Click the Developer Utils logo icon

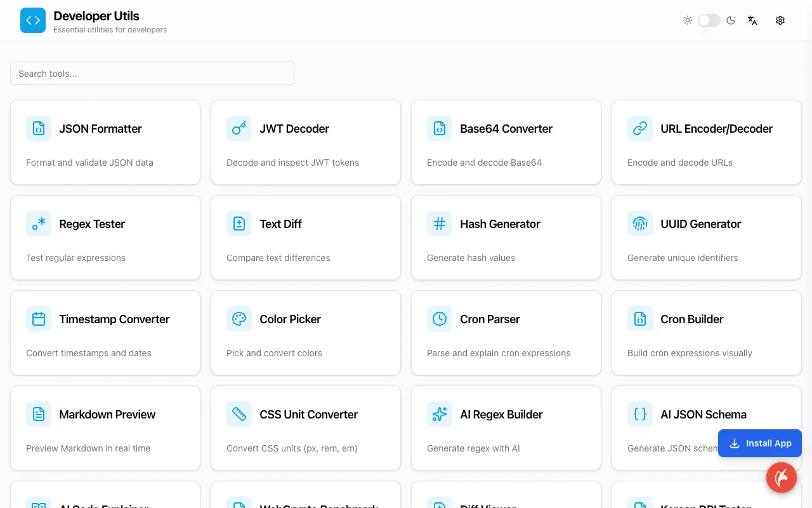pyautogui.click(x=33, y=20)
